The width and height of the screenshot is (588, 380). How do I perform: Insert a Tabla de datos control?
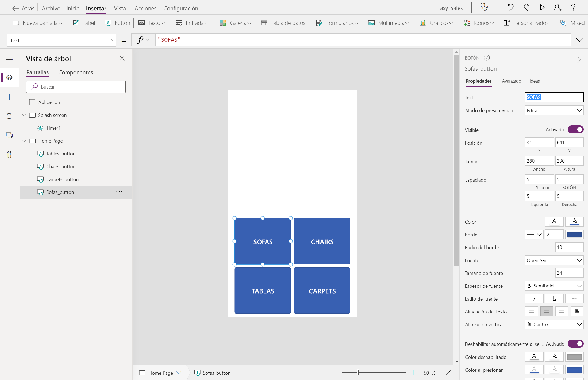coord(283,23)
